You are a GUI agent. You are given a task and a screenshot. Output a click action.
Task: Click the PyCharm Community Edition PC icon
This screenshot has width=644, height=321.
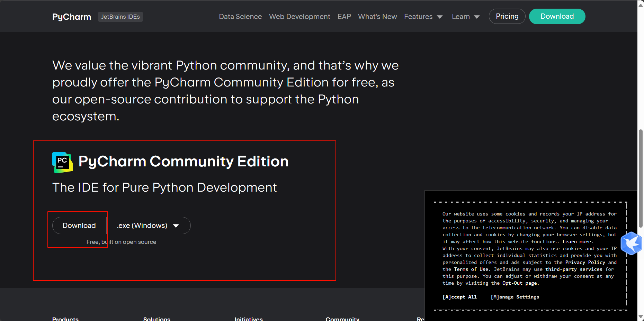pos(63,162)
